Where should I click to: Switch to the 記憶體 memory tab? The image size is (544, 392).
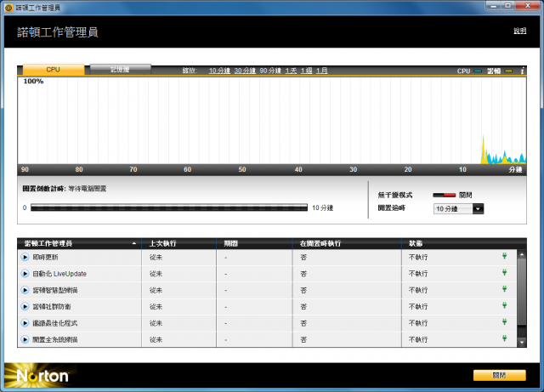[x=120, y=70]
